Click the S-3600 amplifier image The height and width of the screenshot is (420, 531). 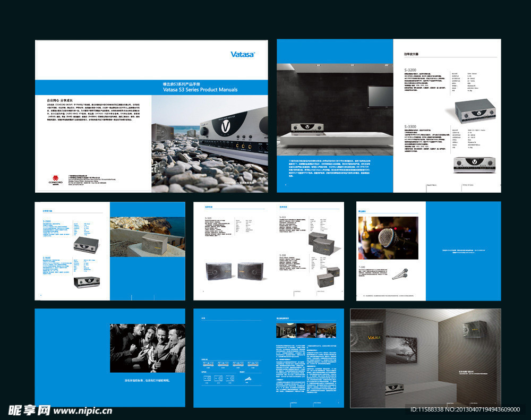(x=87, y=282)
